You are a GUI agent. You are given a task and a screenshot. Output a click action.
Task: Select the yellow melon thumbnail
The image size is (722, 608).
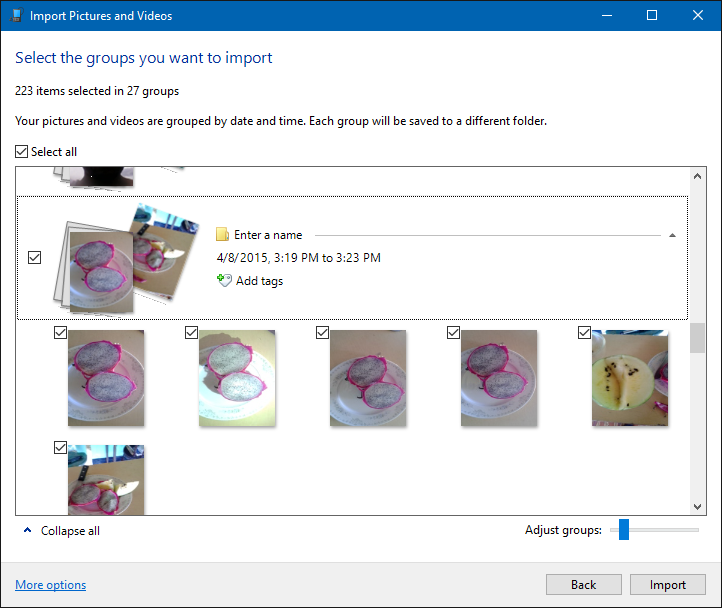pos(630,378)
